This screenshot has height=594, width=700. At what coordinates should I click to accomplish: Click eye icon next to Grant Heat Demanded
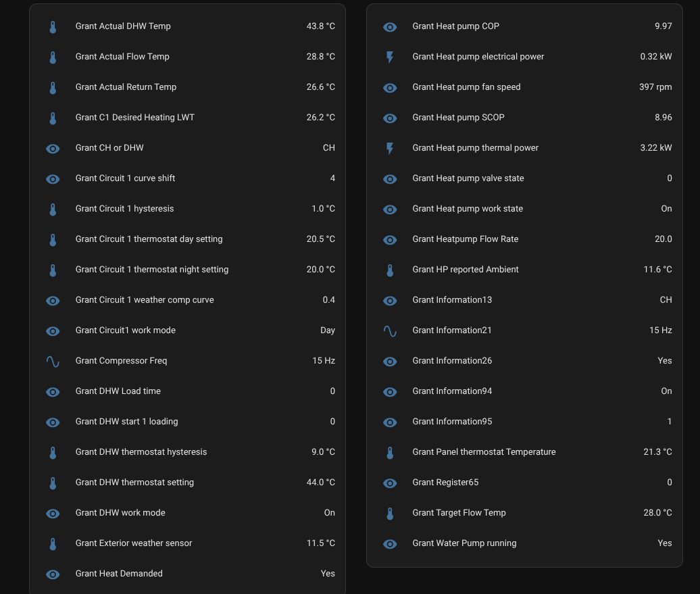(x=53, y=574)
